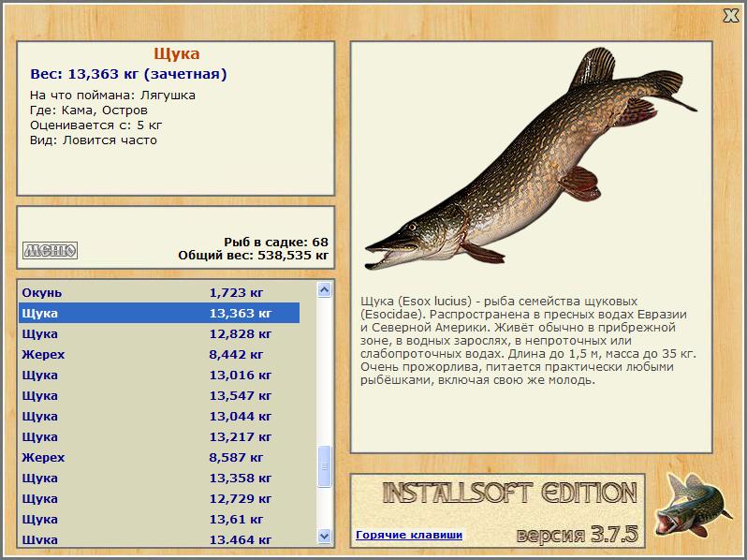Select the Щука 13,044 кг row

point(159,416)
